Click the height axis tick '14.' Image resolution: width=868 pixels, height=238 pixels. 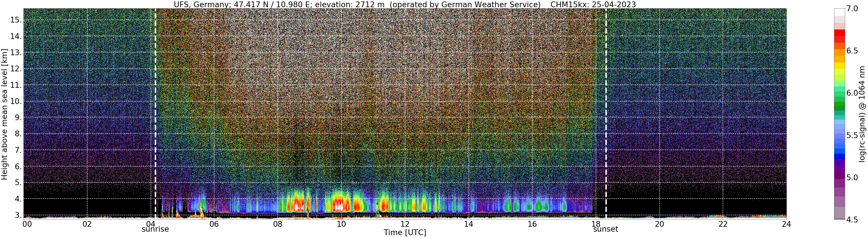pyautogui.click(x=16, y=36)
